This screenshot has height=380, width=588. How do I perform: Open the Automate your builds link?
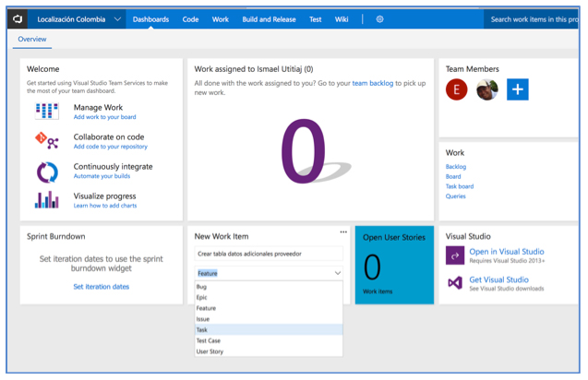point(102,176)
